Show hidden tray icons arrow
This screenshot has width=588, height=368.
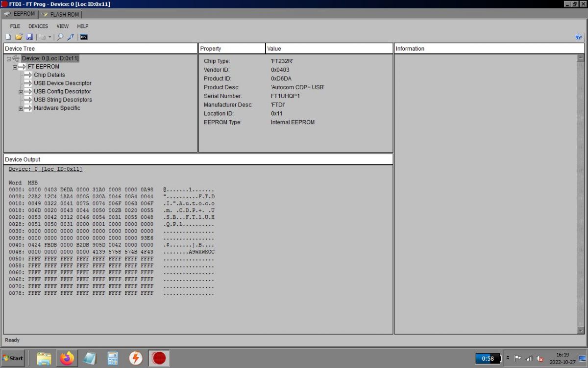click(508, 358)
